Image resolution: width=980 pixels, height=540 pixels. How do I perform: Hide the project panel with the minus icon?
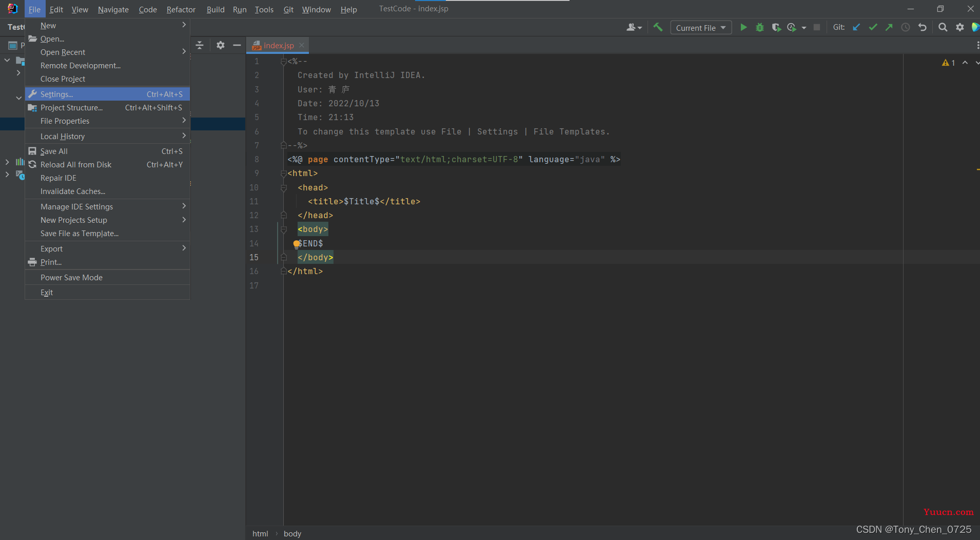237,45
